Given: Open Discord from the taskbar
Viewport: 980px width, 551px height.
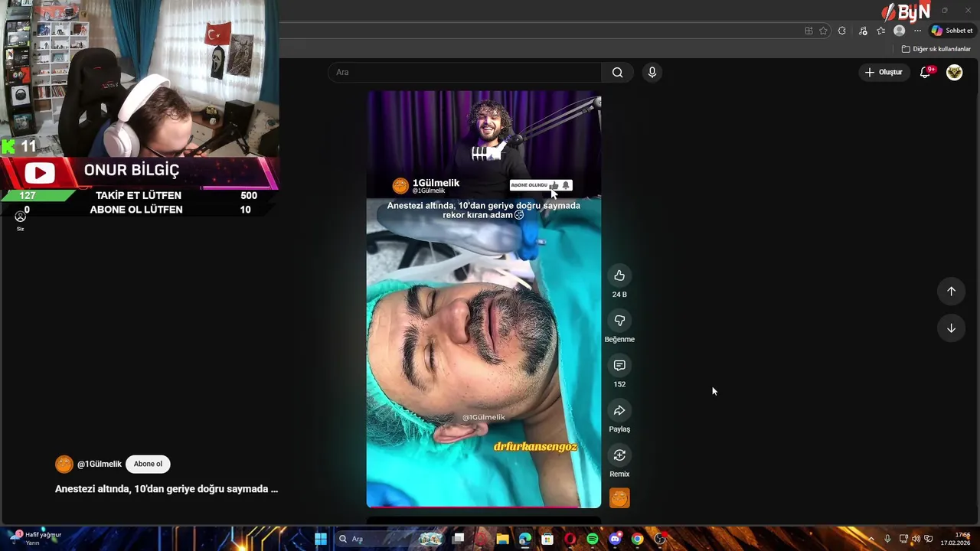Looking at the screenshot, I should [615, 539].
